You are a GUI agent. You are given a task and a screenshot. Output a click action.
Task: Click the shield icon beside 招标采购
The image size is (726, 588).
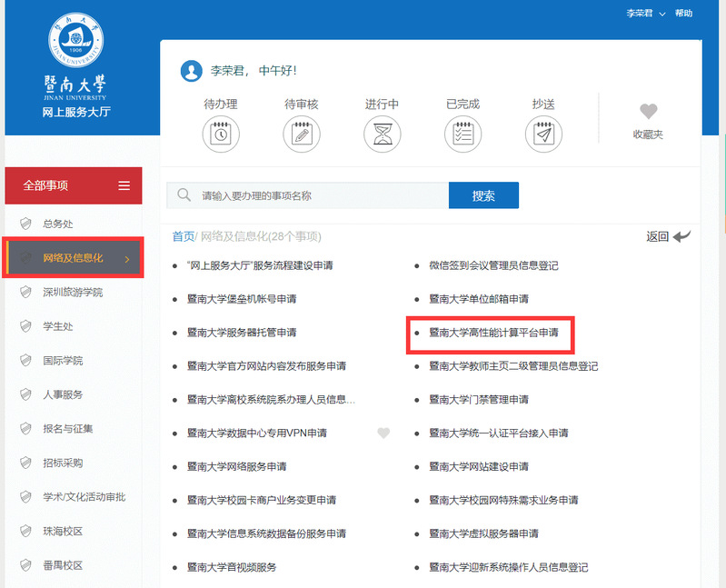tap(26, 463)
